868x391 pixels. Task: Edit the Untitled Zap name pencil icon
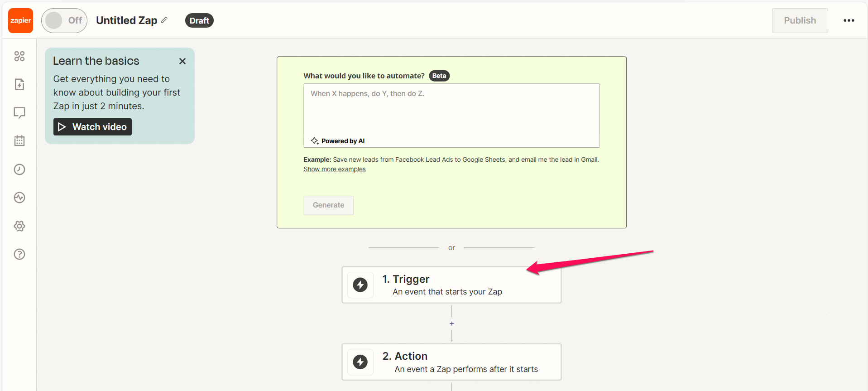tap(164, 20)
